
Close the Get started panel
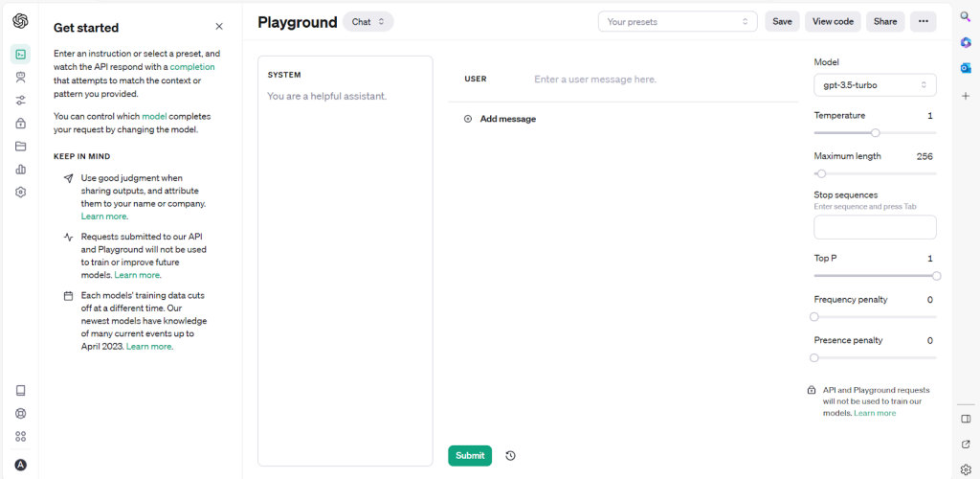click(219, 26)
